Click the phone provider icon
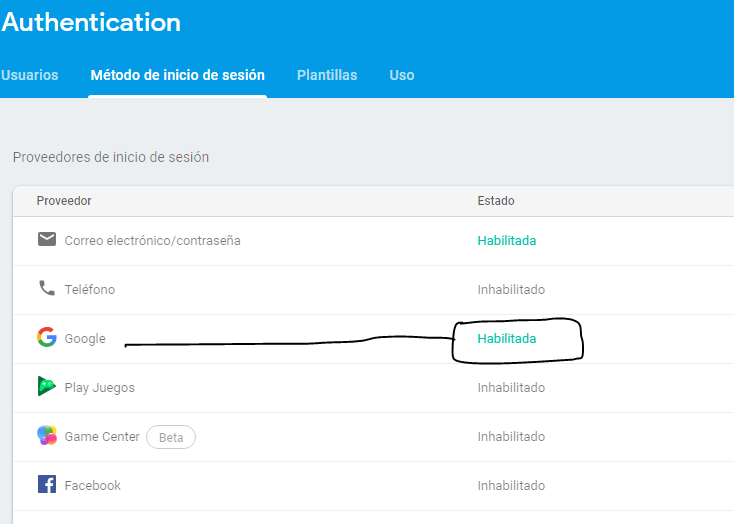734x524 pixels. point(47,289)
